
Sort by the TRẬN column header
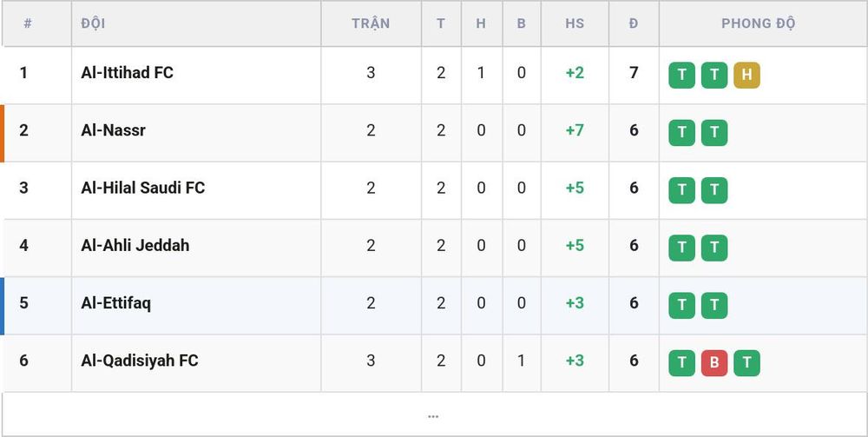point(371,23)
